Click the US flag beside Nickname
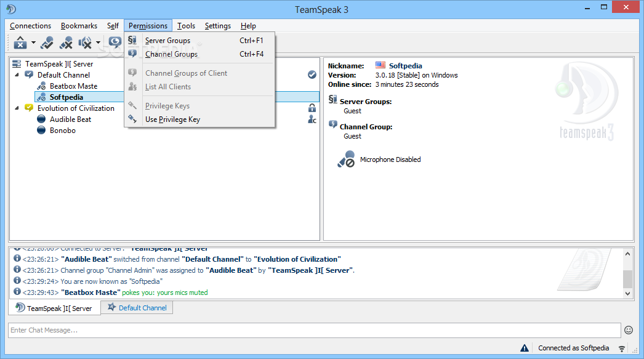Image resolution: width=644 pixels, height=359 pixels. (380, 65)
